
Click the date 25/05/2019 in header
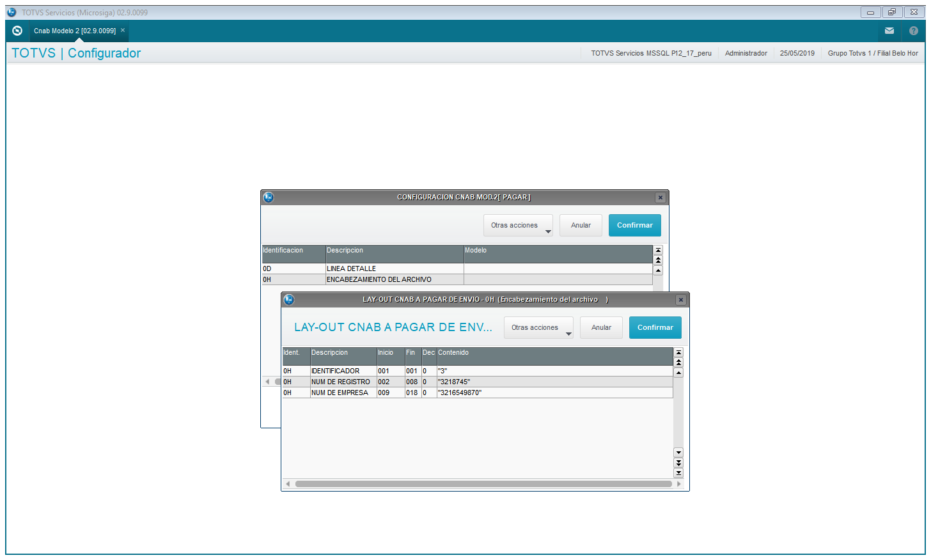797,53
